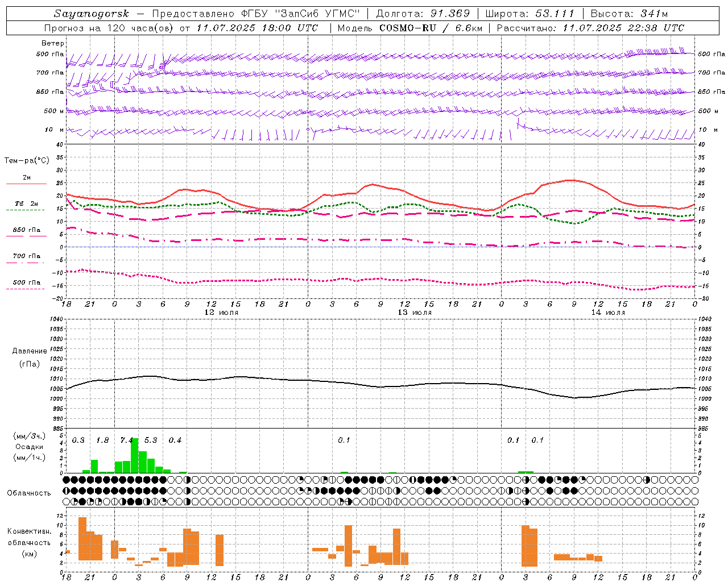Click the tallest orange convective cloud bar
Screen dimensions: 728x582
coord(82,539)
